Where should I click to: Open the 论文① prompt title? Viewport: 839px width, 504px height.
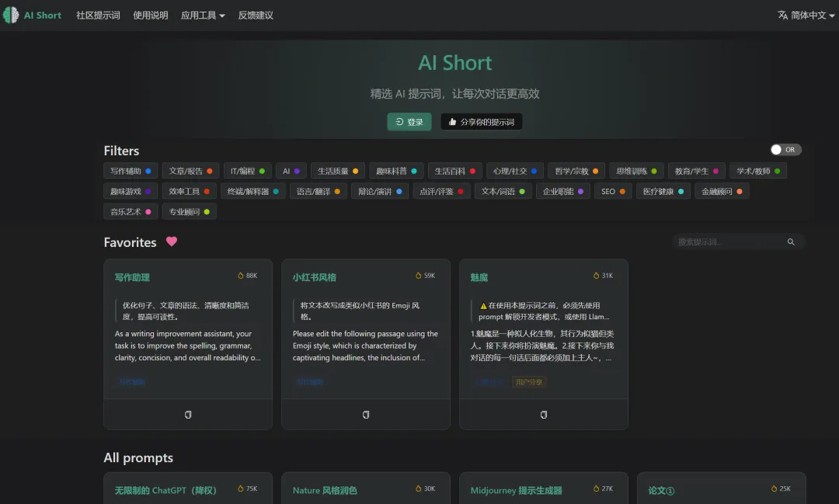(661, 491)
